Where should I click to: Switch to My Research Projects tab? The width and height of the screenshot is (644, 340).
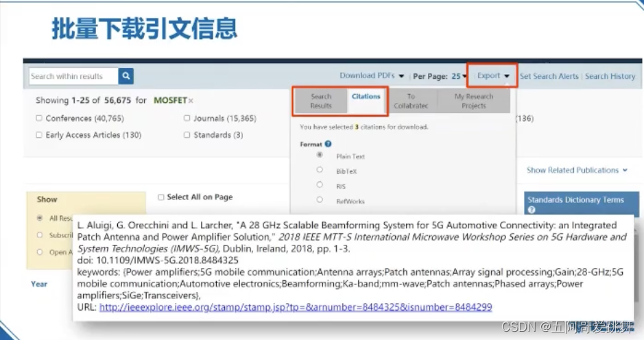473,101
